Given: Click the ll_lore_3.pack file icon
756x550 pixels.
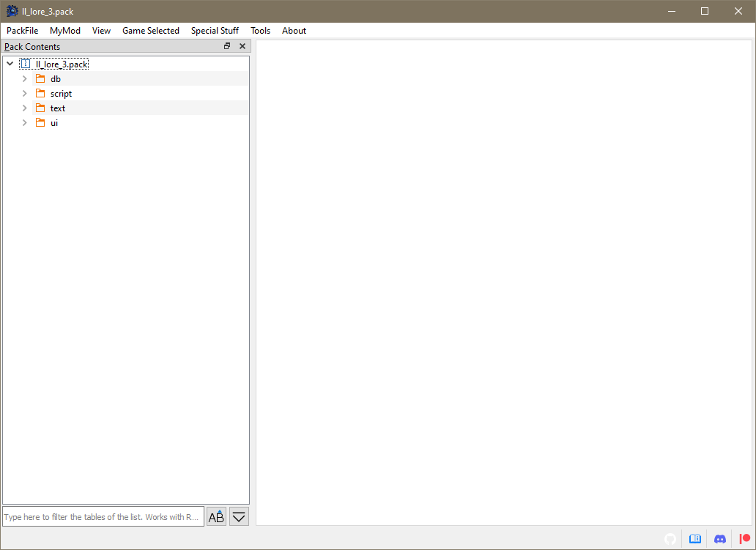Looking at the screenshot, I should 26,64.
